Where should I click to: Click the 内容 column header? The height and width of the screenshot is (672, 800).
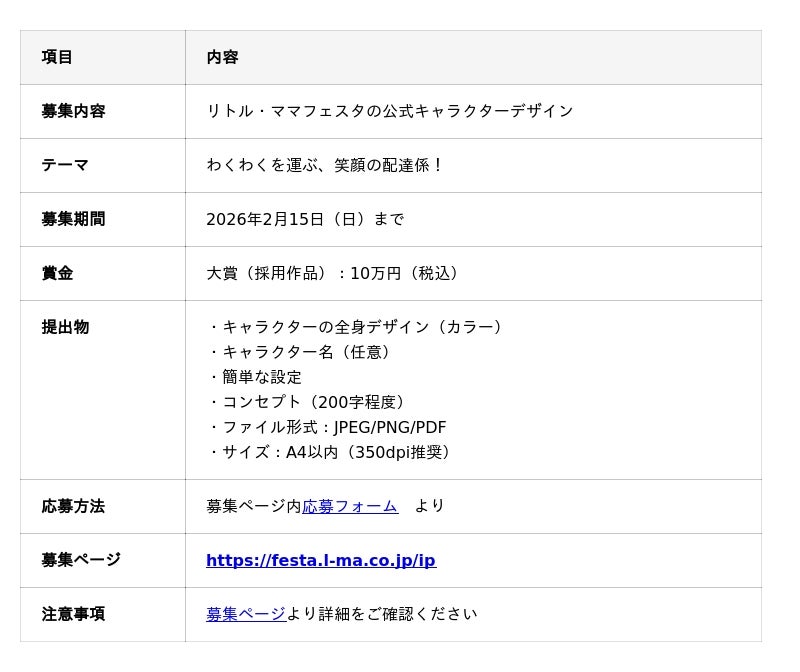coord(222,57)
